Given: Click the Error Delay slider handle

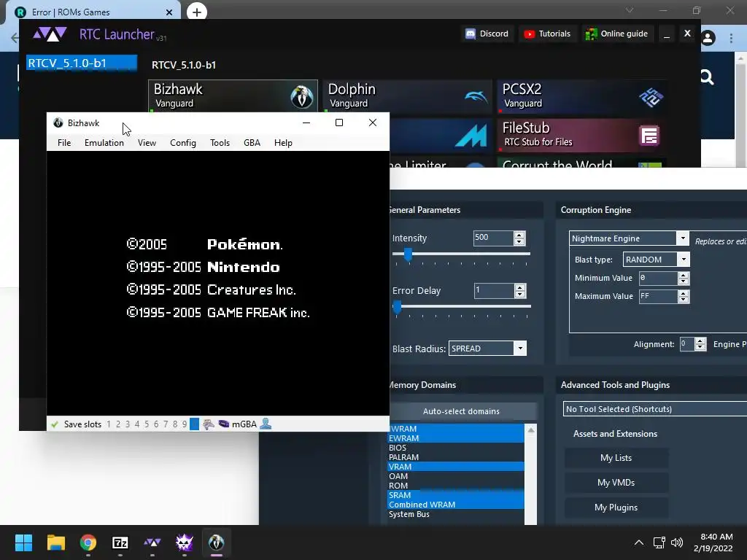Looking at the screenshot, I should [x=397, y=307].
